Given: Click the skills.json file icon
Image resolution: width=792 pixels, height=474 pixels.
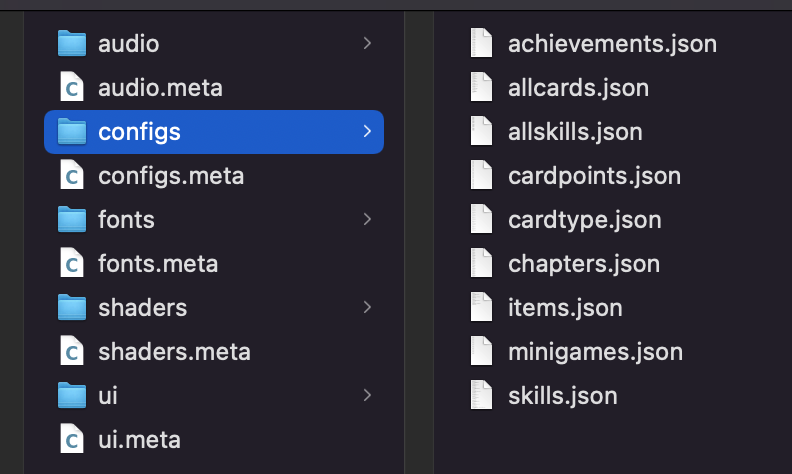Looking at the screenshot, I should 482,395.
